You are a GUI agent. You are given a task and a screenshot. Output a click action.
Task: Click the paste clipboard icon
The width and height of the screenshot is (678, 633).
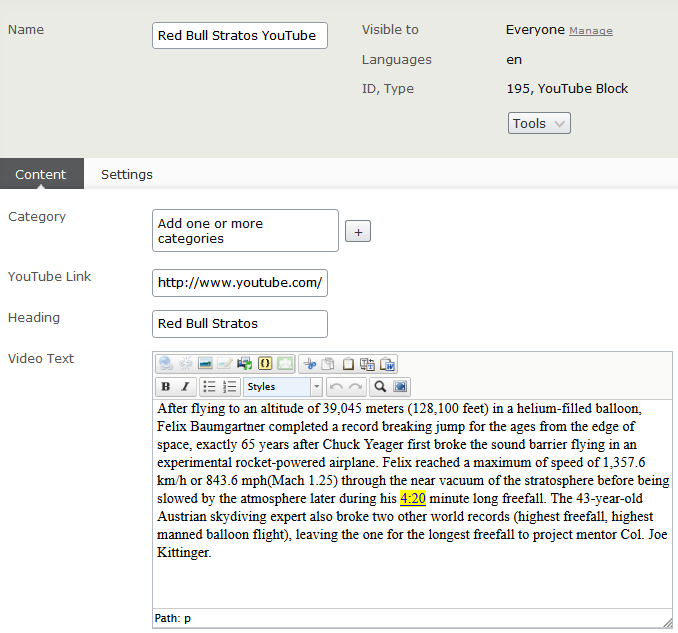(348, 364)
